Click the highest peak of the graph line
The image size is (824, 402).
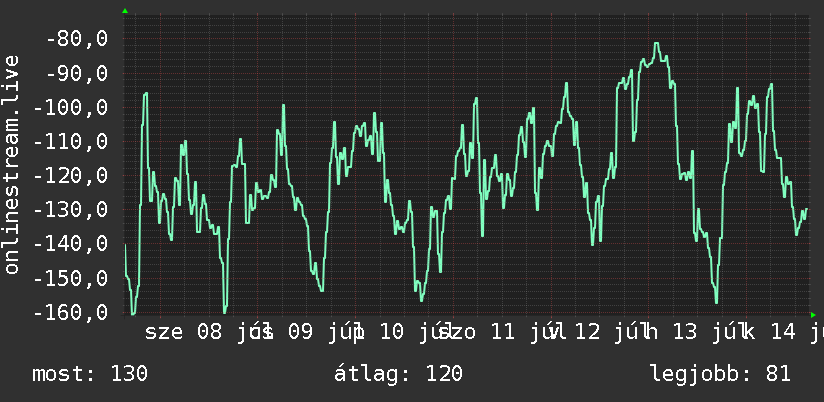click(x=656, y=44)
